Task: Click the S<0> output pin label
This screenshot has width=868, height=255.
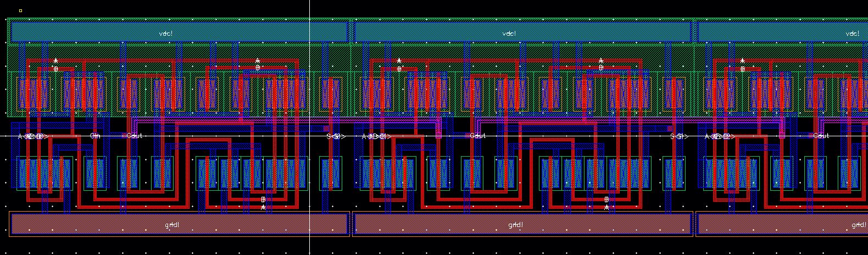Action: [336, 136]
